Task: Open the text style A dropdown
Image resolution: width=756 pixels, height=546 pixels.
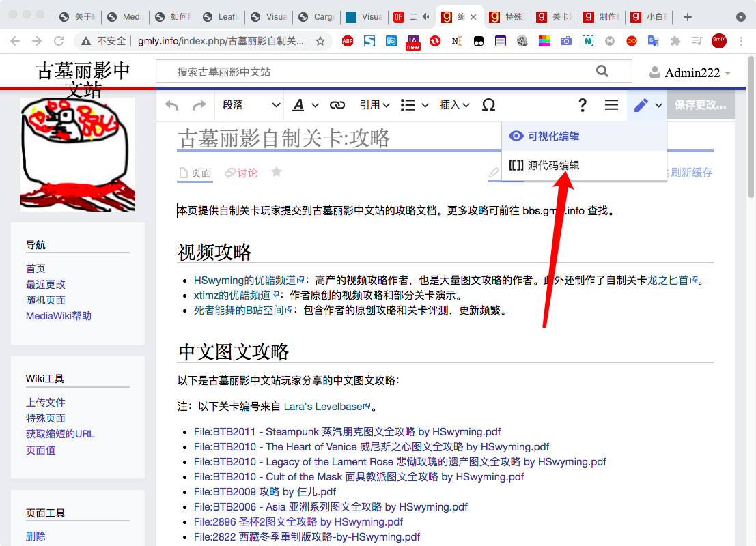Action: coord(305,105)
